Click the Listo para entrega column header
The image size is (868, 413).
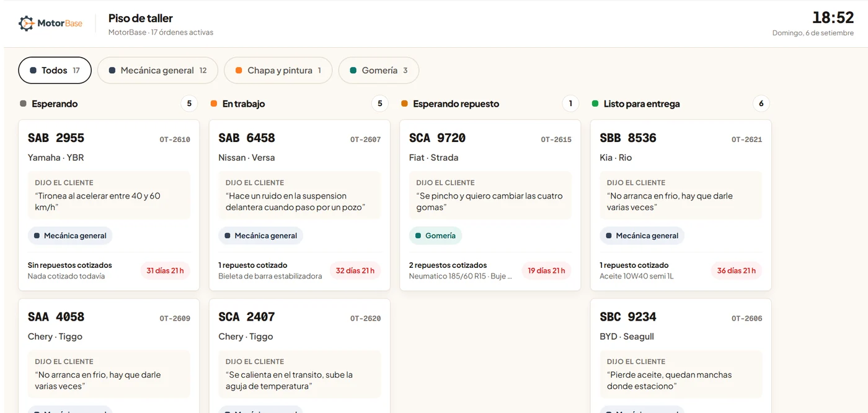(x=642, y=104)
